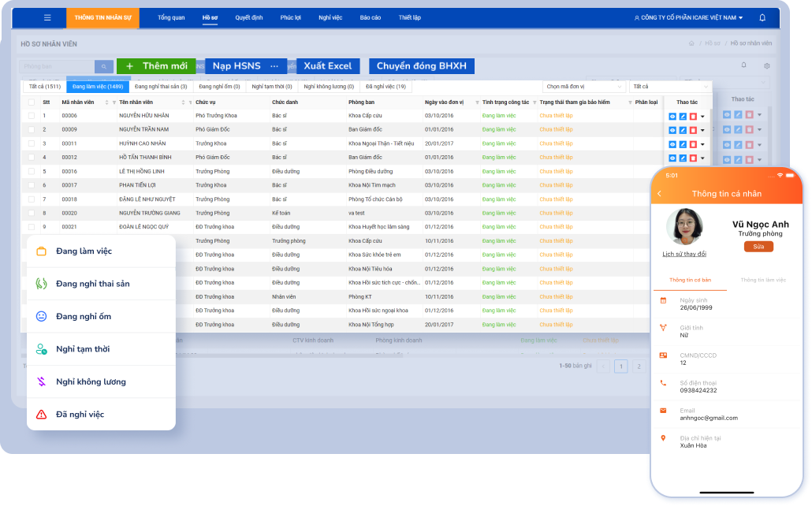
Task: Click the filter icon on Mã nhân viên column
Action: click(x=114, y=102)
